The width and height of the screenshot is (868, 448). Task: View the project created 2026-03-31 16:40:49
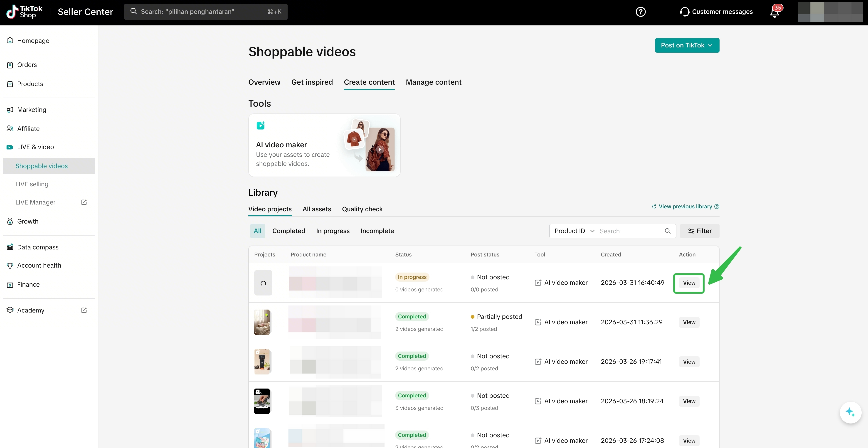[x=689, y=283]
